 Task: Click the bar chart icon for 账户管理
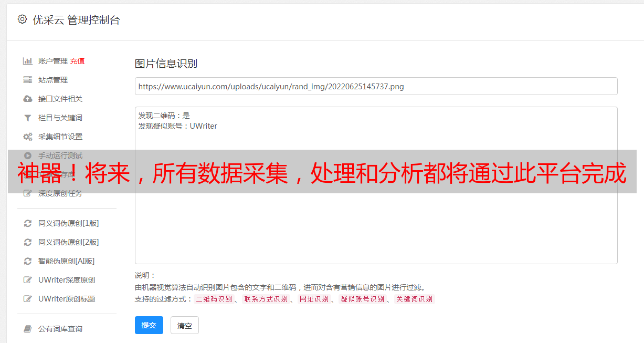[x=28, y=61]
